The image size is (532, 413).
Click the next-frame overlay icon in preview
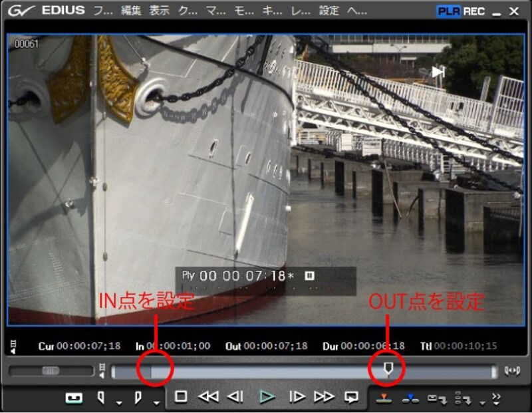pos(438,72)
